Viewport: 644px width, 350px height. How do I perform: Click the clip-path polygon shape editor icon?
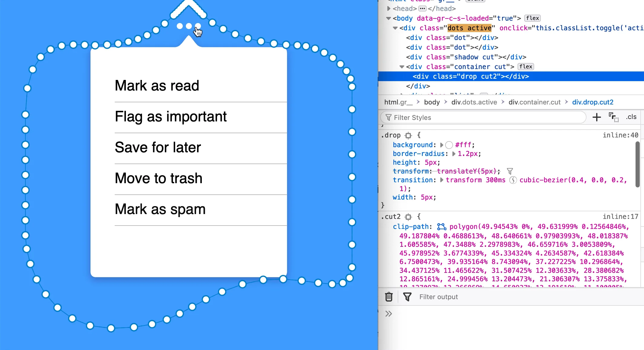(442, 226)
